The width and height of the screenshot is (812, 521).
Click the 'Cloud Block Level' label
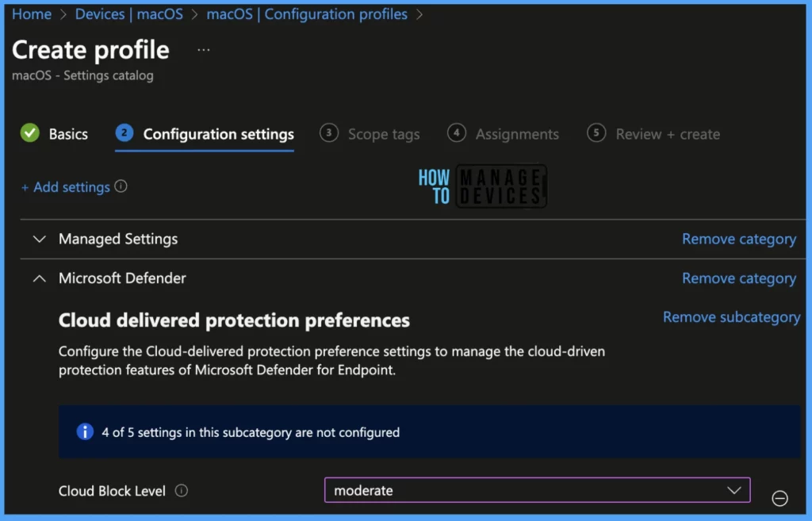tap(112, 491)
